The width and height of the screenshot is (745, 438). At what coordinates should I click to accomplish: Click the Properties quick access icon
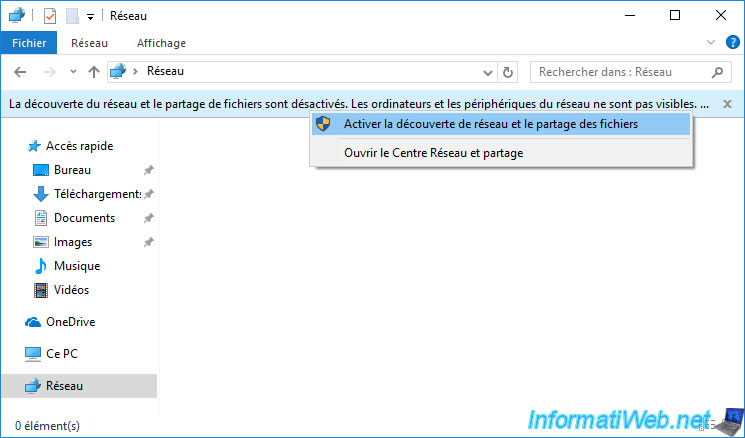[x=50, y=16]
